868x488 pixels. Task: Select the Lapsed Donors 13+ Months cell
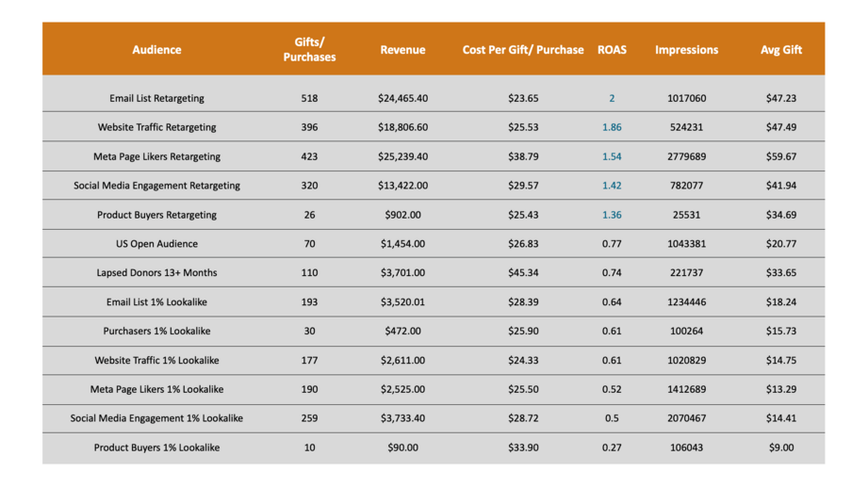156,273
